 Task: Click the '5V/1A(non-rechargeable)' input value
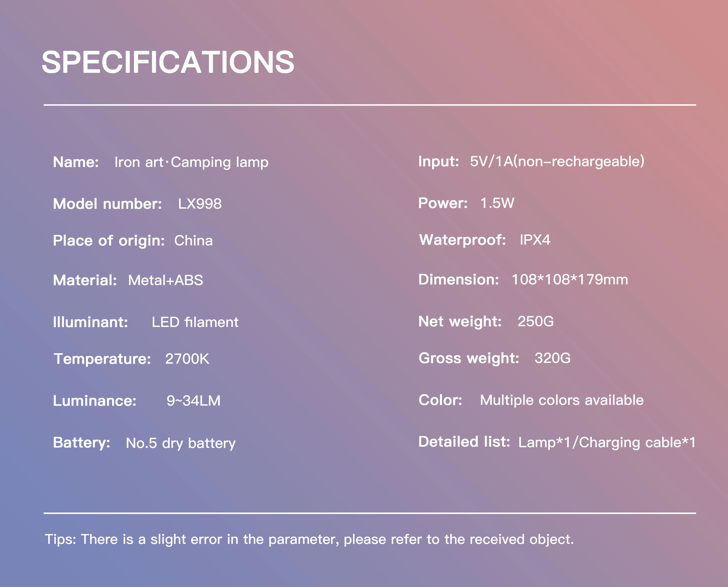click(557, 161)
